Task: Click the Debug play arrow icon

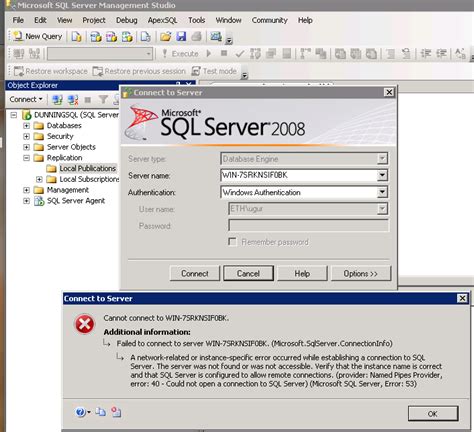Action: tap(209, 53)
